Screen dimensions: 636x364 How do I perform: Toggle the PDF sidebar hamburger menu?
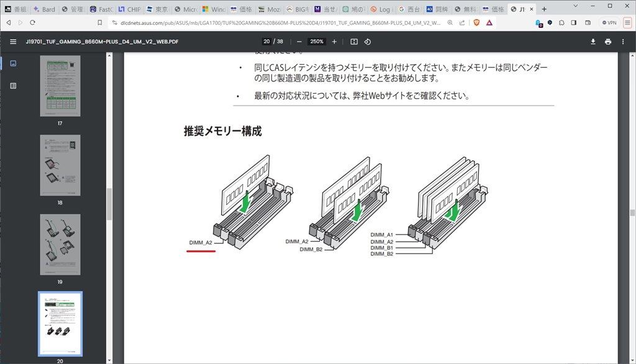point(13,42)
